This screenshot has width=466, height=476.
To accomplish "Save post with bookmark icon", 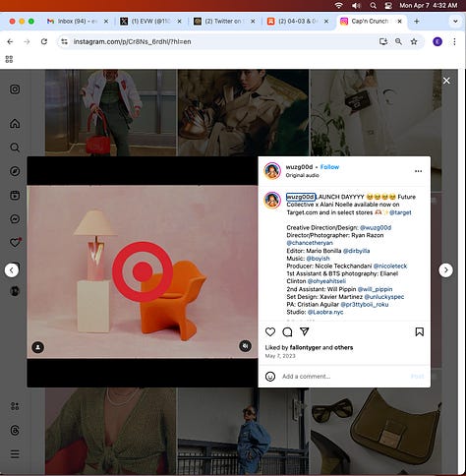I will (419, 331).
